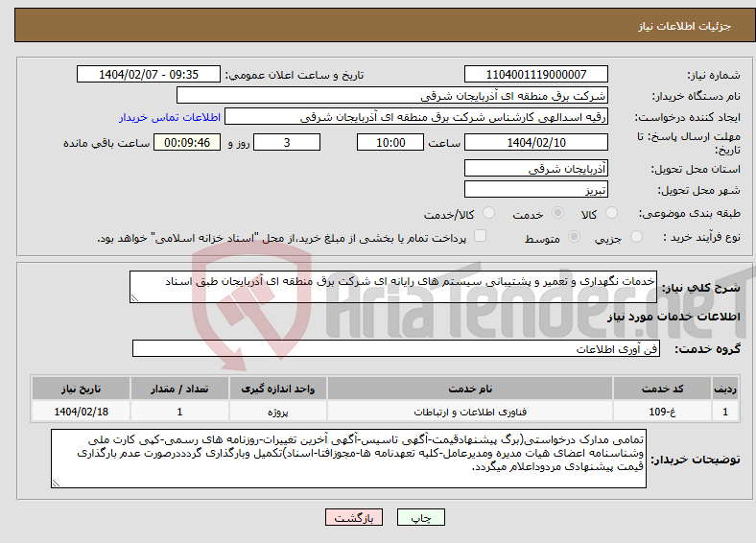The height and width of the screenshot is (543, 756).
Task: Click the need number field 1104001119000007
Action: [x=535, y=74]
